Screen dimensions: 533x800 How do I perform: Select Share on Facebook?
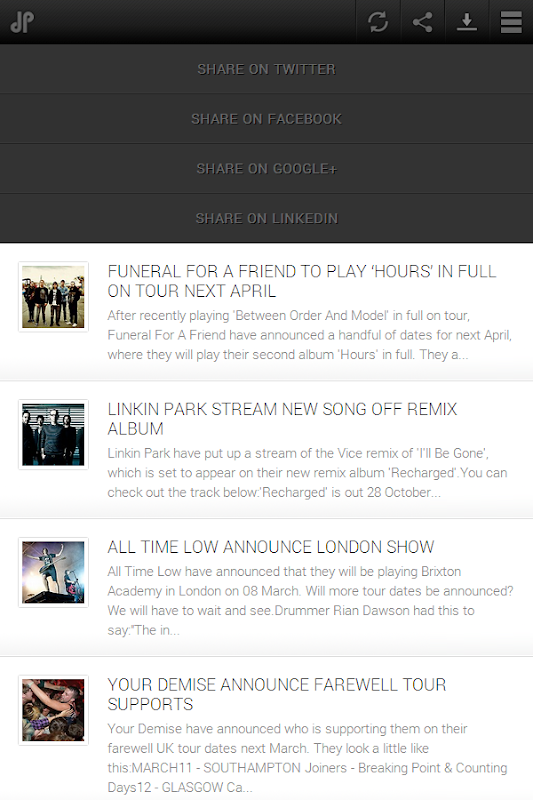coord(266,119)
